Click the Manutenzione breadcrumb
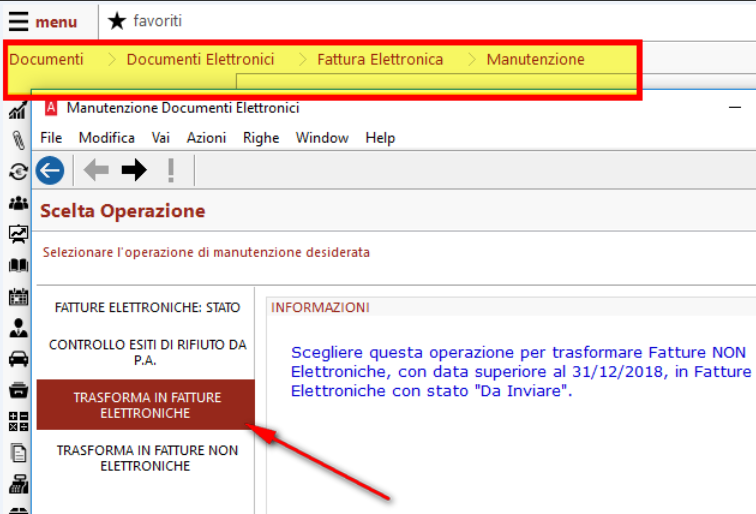The image size is (756, 514). (x=535, y=59)
